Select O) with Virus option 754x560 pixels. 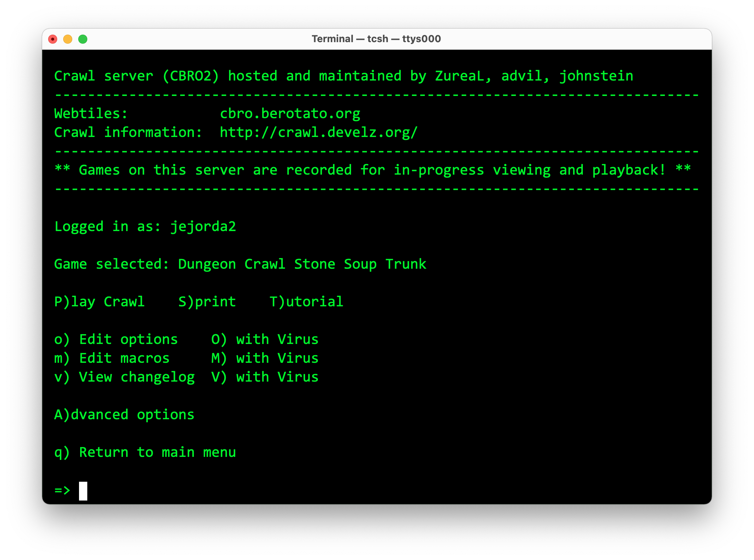tap(265, 339)
